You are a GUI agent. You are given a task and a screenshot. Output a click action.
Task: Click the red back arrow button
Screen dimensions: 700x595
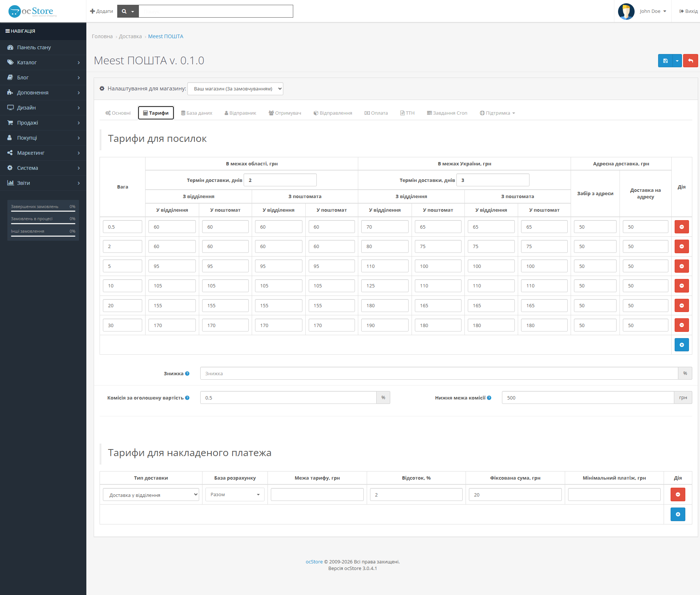690,61
